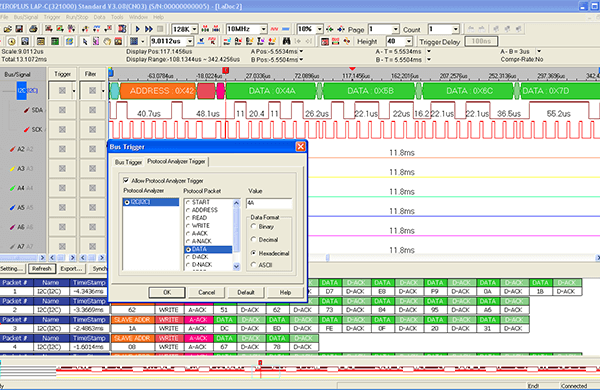Screen dimensions: 600x390
Task: Click green trigger-position icon beside 10% box
Action: [330, 29]
